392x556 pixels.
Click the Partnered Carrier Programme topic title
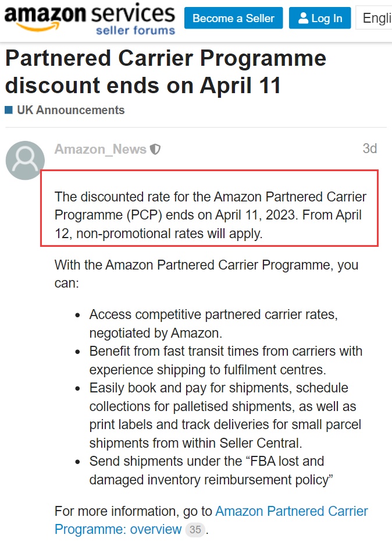point(166,72)
